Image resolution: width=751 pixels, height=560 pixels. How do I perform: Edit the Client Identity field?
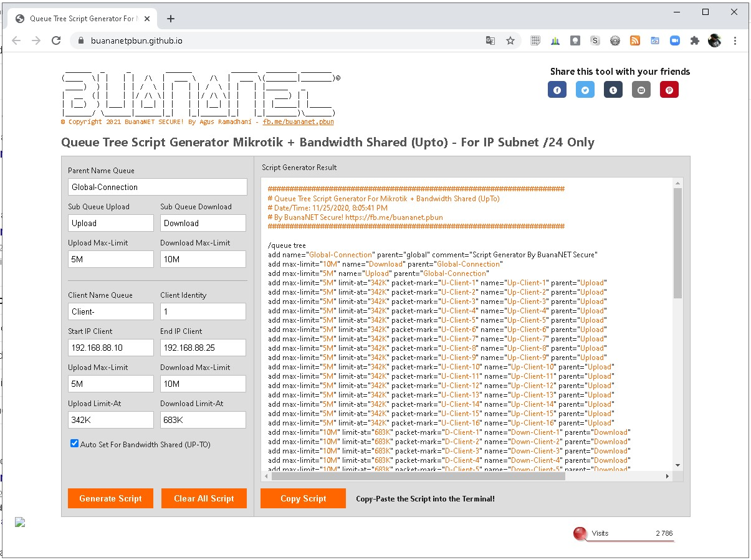203,311
